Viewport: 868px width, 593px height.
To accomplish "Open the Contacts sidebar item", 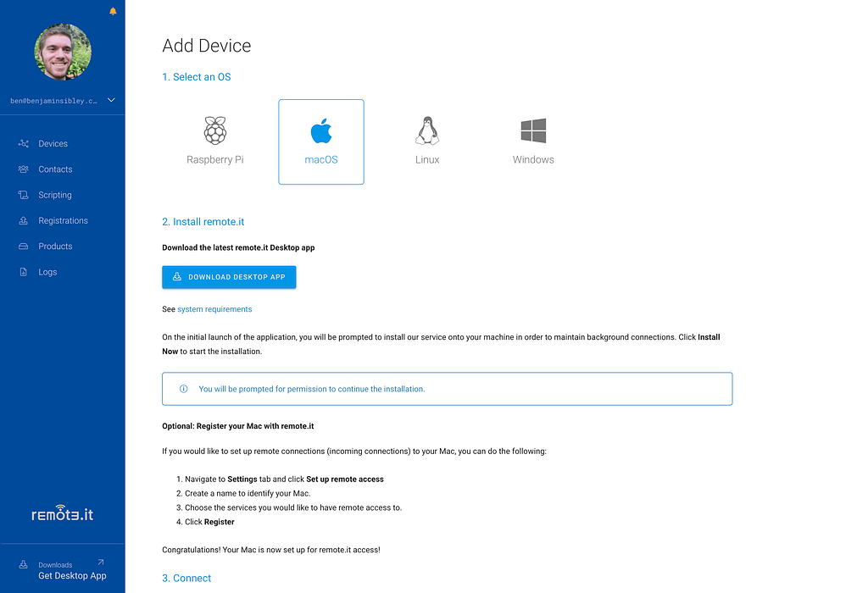I will pyautogui.click(x=55, y=169).
